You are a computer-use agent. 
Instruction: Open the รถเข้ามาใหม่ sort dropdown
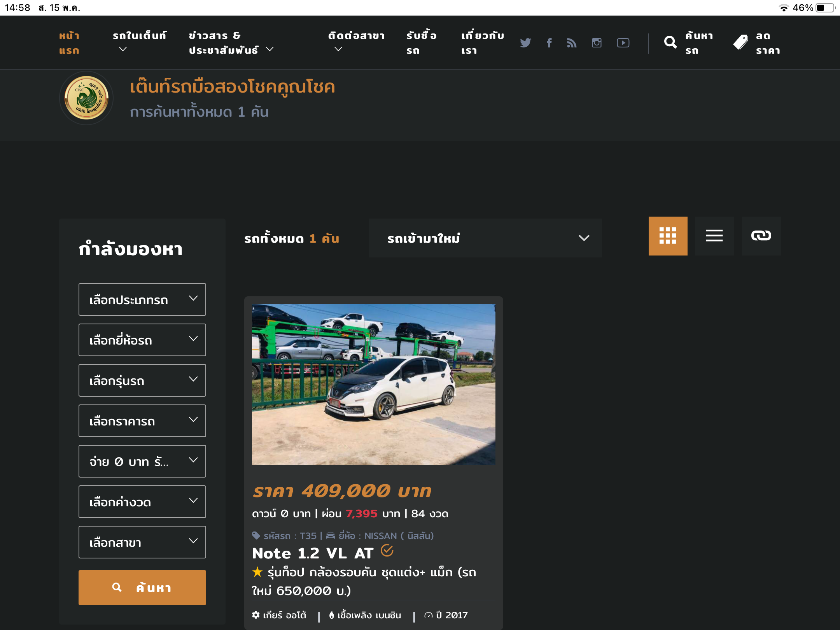(485, 238)
